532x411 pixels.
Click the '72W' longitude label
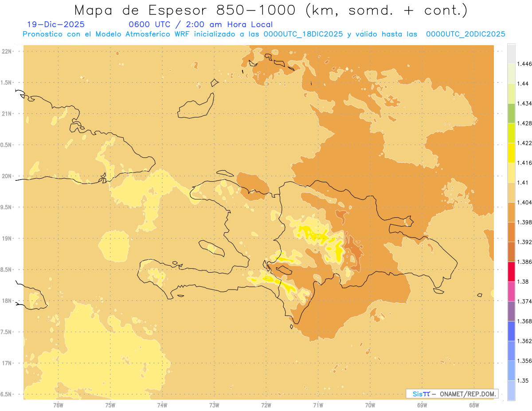pos(266,405)
